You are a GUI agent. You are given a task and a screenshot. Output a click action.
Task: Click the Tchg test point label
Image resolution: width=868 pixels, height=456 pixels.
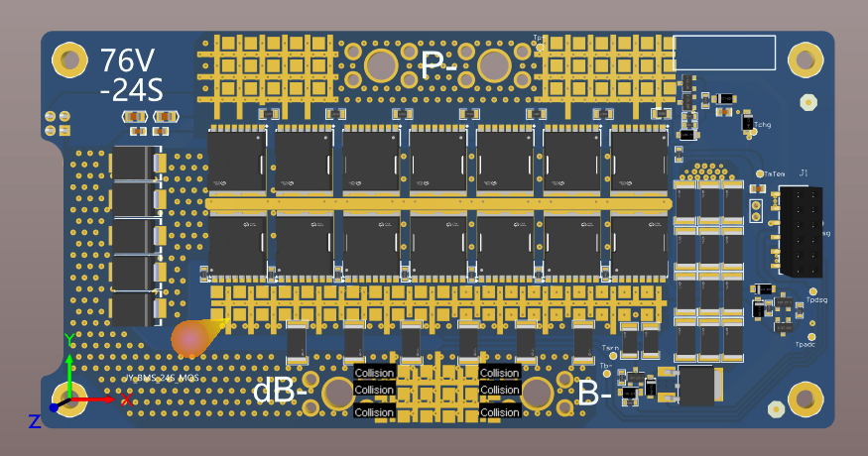(762, 125)
